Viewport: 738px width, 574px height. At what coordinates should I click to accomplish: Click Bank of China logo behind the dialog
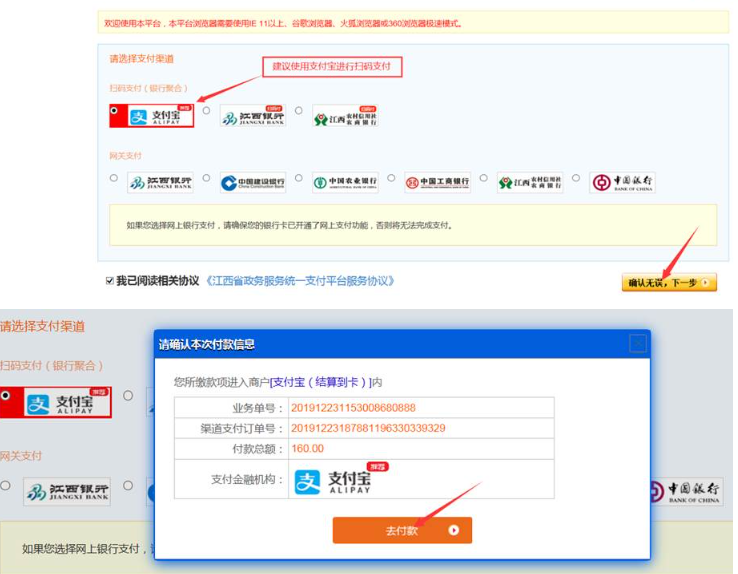point(687,492)
